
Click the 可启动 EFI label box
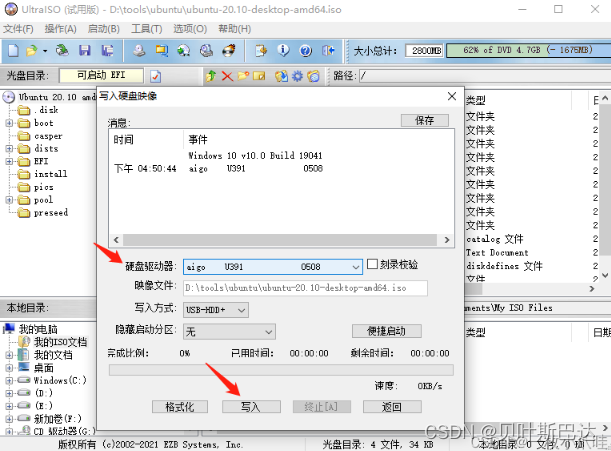click(101, 75)
